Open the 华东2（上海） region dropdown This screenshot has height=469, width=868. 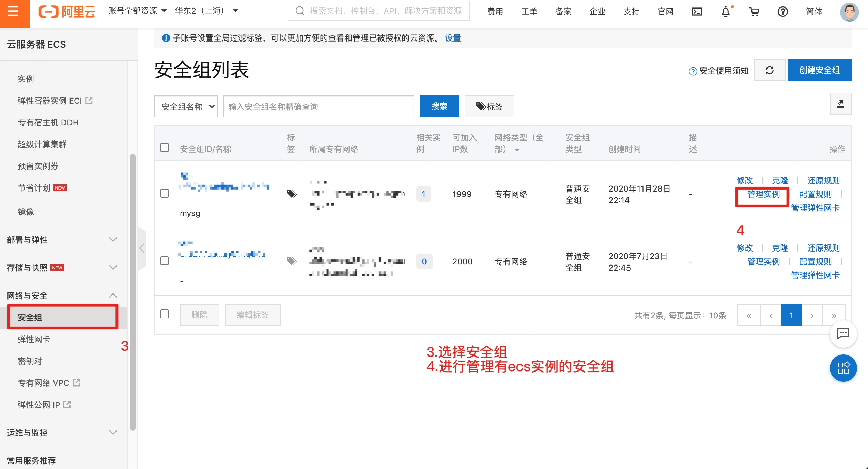tap(206, 11)
